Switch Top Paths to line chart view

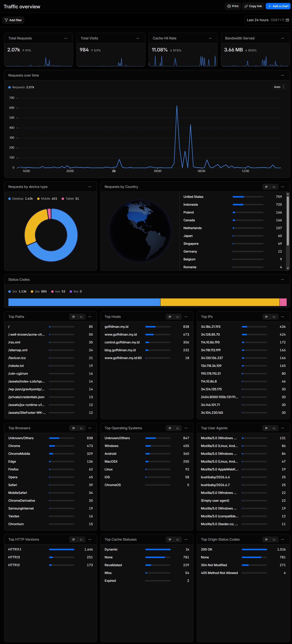[x=82, y=317]
